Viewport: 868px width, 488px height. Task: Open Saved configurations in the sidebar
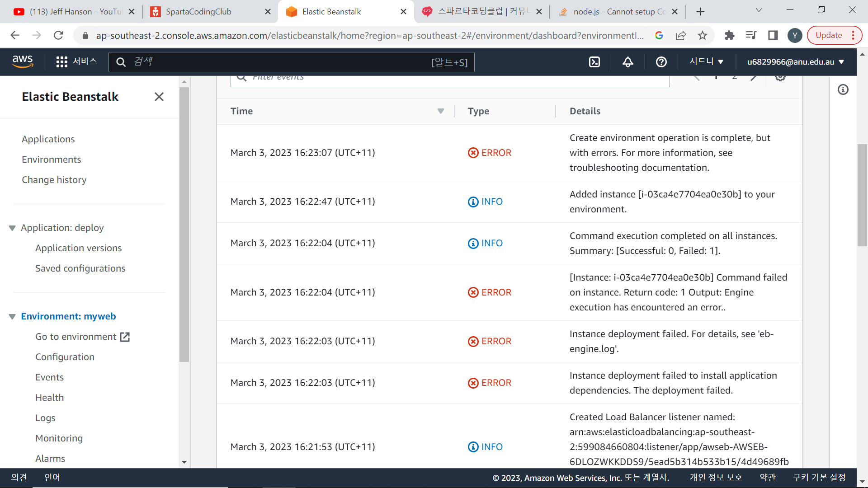coord(80,268)
